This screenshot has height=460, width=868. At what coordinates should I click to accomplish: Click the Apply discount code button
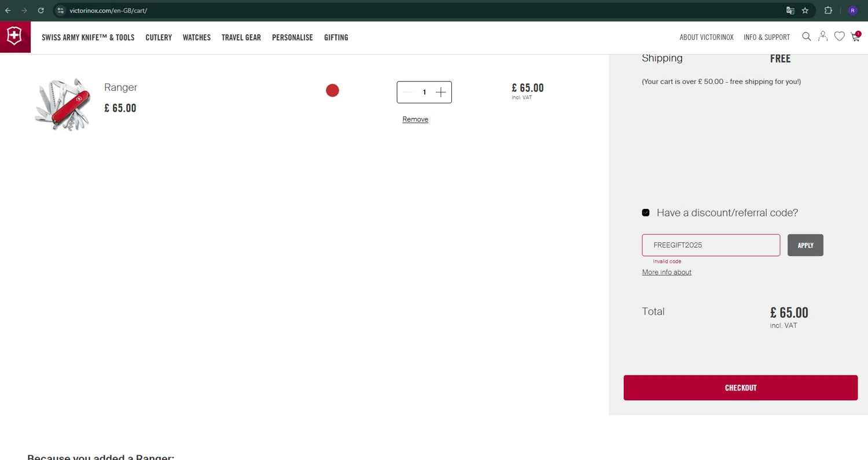(806, 245)
